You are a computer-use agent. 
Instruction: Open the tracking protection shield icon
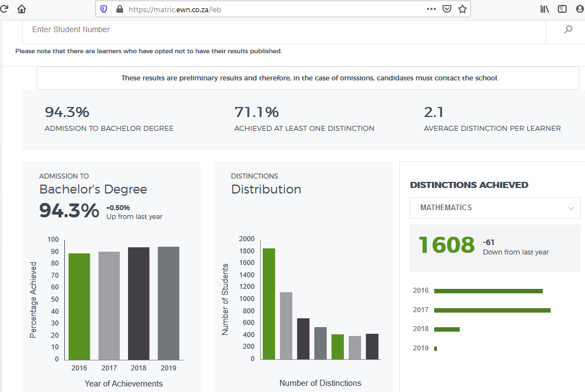tap(104, 9)
